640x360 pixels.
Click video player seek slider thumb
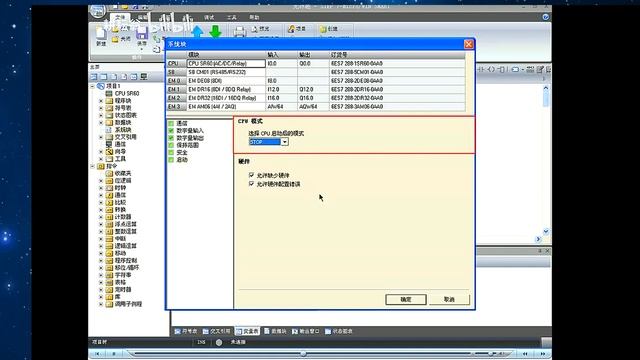click(303, 354)
